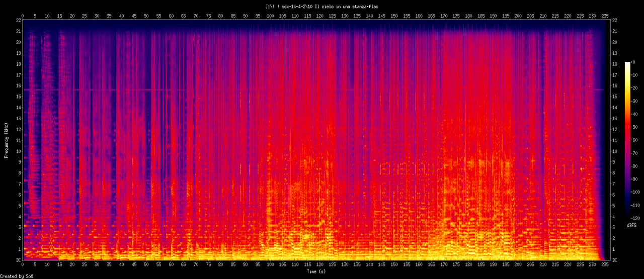The width and height of the screenshot is (644, 279).
Task: Click the spectrogram file title text
Action: 321,7
